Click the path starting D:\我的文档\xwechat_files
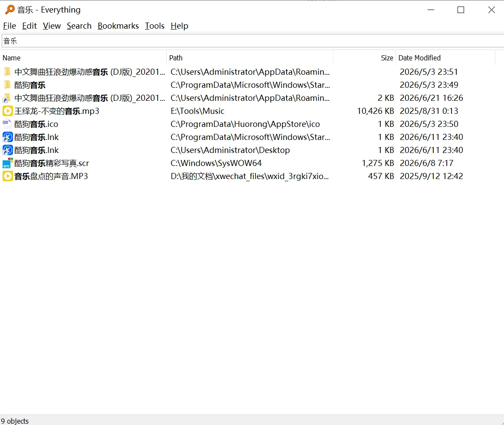 pyautogui.click(x=250, y=176)
